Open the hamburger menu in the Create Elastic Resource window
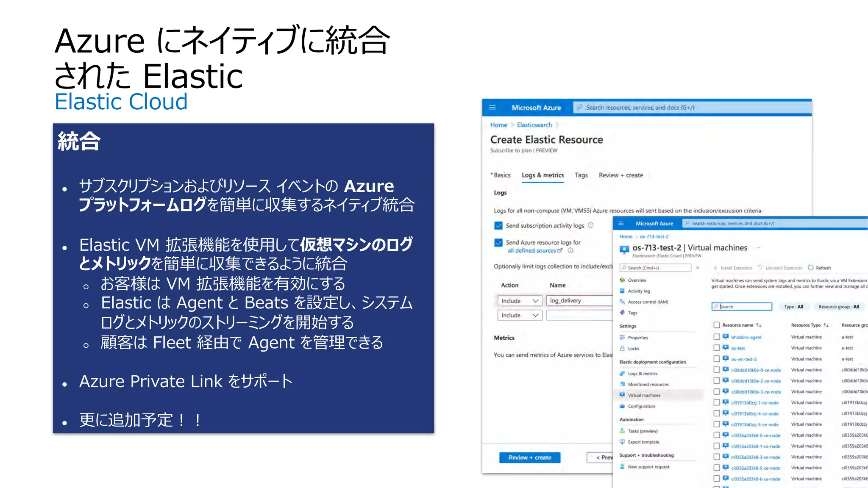Viewport: 868px width, 488px height. pos(492,108)
